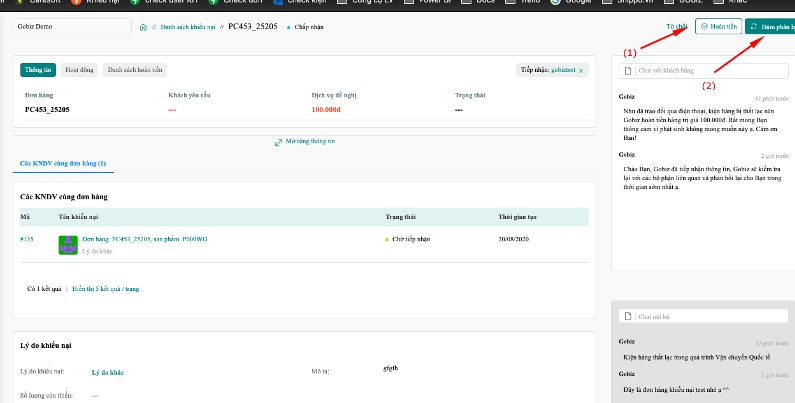Click the Từ chối link
The height and width of the screenshot is (403, 795).
(675, 27)
